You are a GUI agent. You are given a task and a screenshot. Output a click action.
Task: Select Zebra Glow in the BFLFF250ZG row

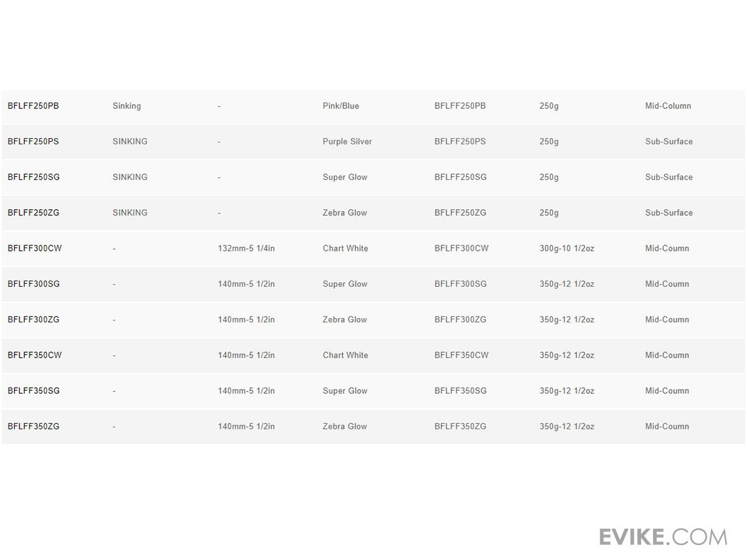[345, 213]
